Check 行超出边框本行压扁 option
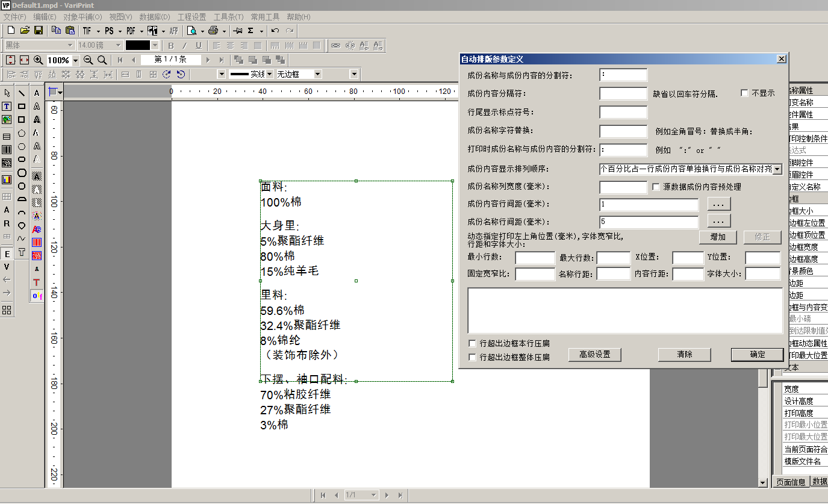 coord(473,343)
